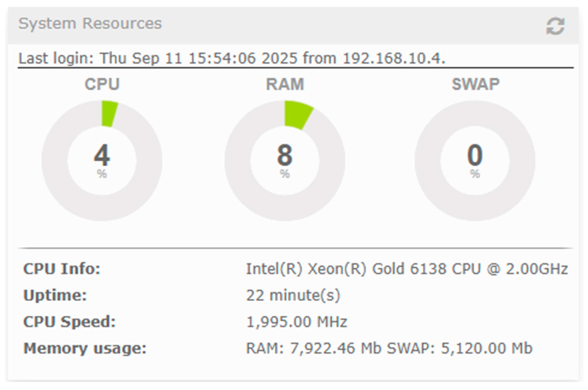The height and width of the screenshot is (390, 588).
Task: Click the 22 minute(s) uptime value
Action: pos(293,295)
